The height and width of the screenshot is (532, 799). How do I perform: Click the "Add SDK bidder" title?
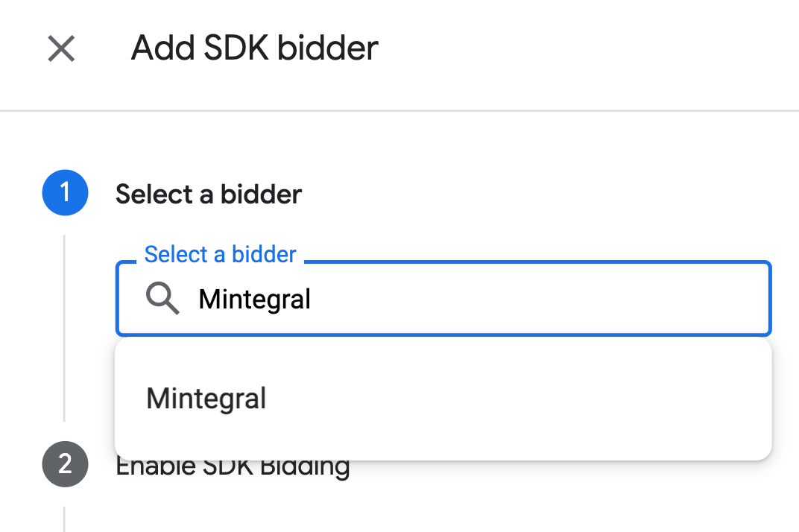[255, 48]
